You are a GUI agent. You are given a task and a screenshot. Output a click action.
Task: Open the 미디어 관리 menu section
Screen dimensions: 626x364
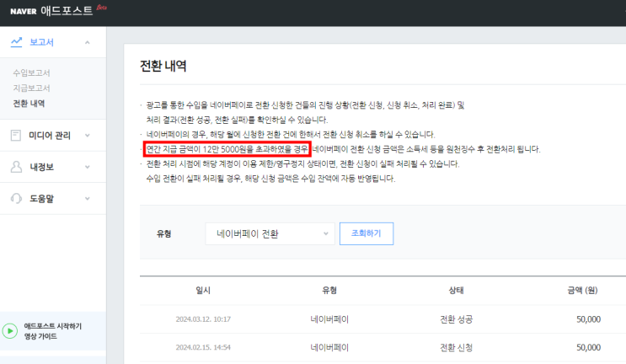tap(53, 136)
